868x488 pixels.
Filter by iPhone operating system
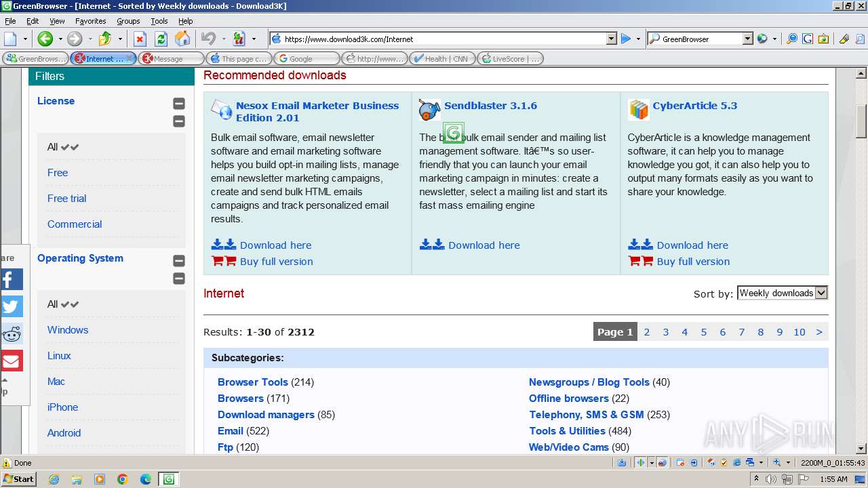pyautogui.click(x=62, y=407)
